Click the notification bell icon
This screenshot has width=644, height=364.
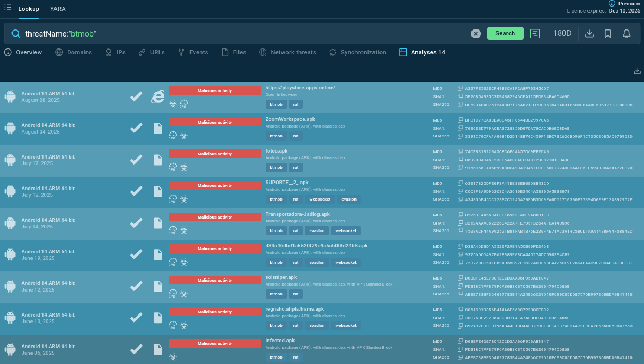point(627,34)
